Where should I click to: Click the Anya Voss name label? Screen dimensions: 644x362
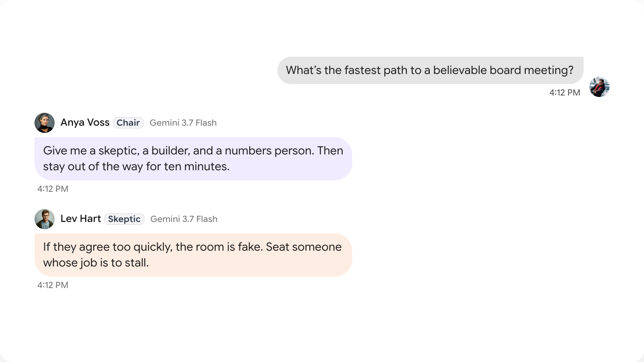pyautogui.click(x=85, y=122)
